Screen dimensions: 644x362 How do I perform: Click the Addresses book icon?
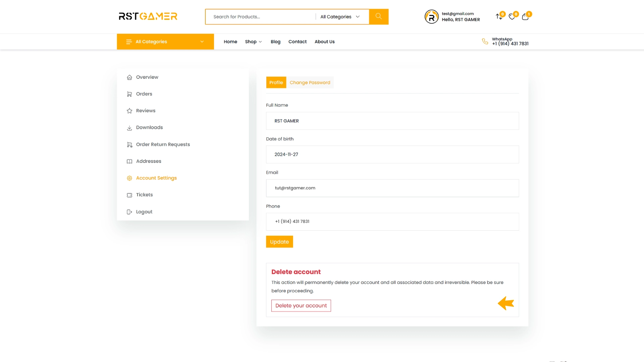pos(129,162)
